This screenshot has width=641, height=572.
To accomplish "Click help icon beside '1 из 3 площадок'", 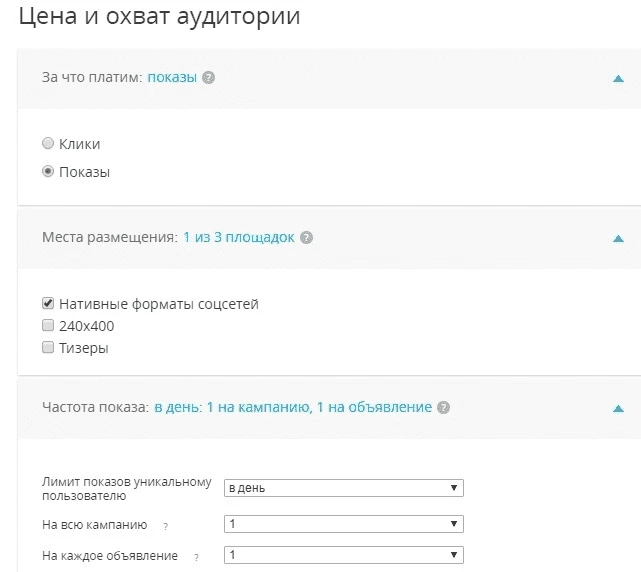I will click(x=306, y=238).
